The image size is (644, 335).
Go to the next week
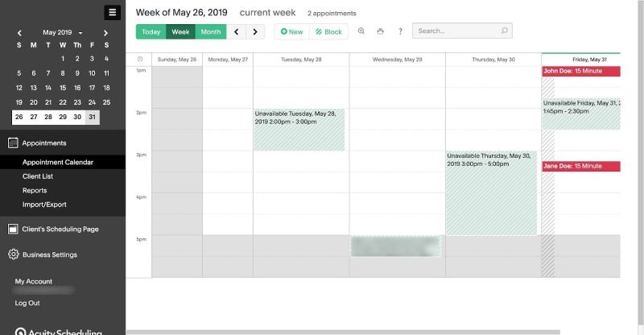[x=255, y=31]
